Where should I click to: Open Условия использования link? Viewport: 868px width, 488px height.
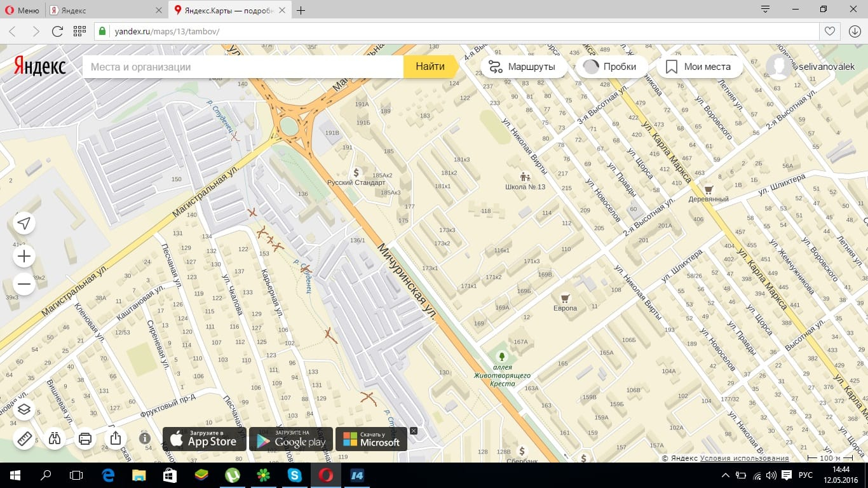744,458
